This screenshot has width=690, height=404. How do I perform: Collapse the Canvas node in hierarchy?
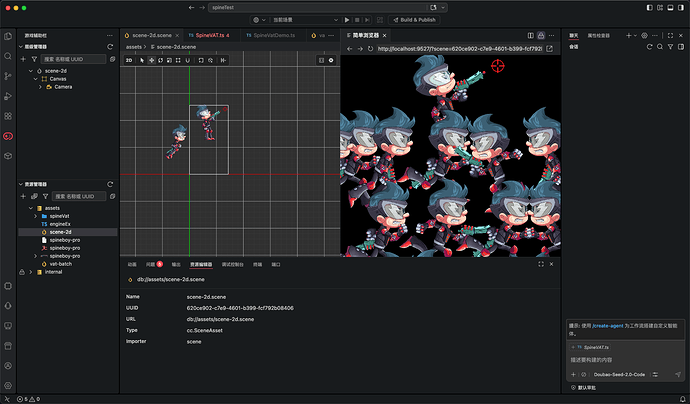[36, 79]
